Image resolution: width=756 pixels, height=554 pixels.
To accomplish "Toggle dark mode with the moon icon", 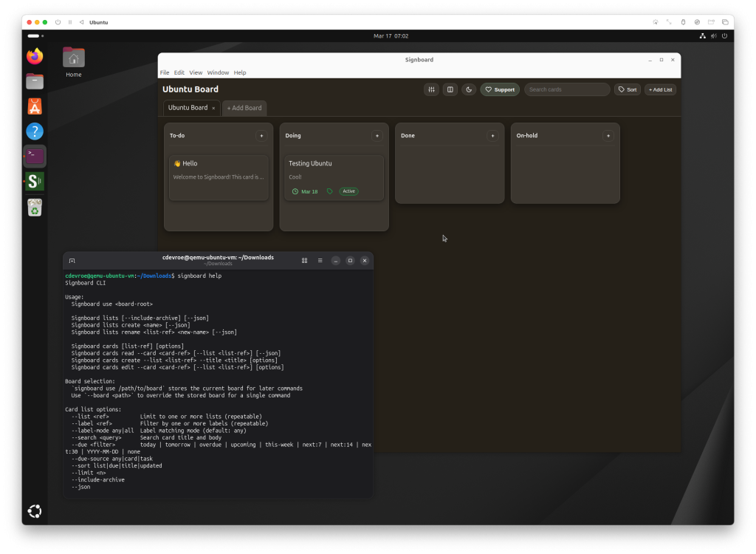I will 469,89.
